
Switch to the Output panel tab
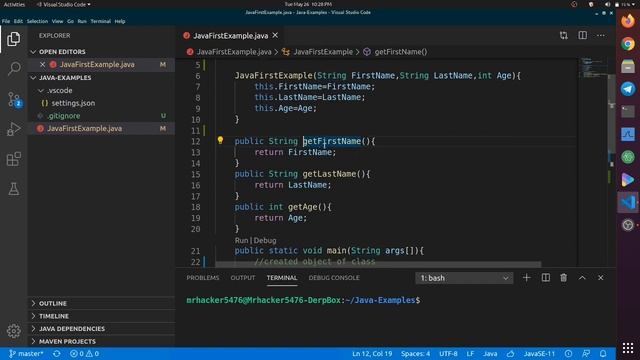[243, 278]
